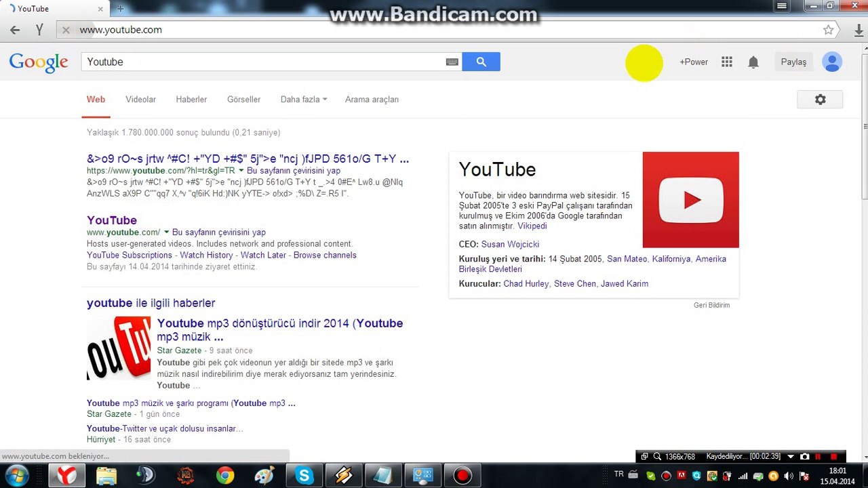Open the YouTube Subscriptions sitelink
The height and width of the screenshot is (488, 868).
click(130, 256)
